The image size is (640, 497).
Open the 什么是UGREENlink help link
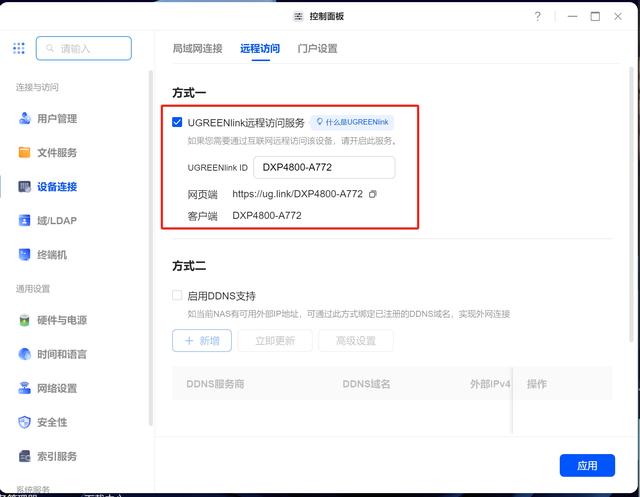click(352, 122)
